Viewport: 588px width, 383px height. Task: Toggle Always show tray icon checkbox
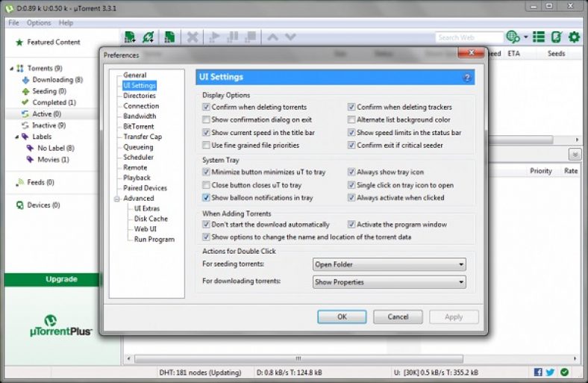[351, 172]
